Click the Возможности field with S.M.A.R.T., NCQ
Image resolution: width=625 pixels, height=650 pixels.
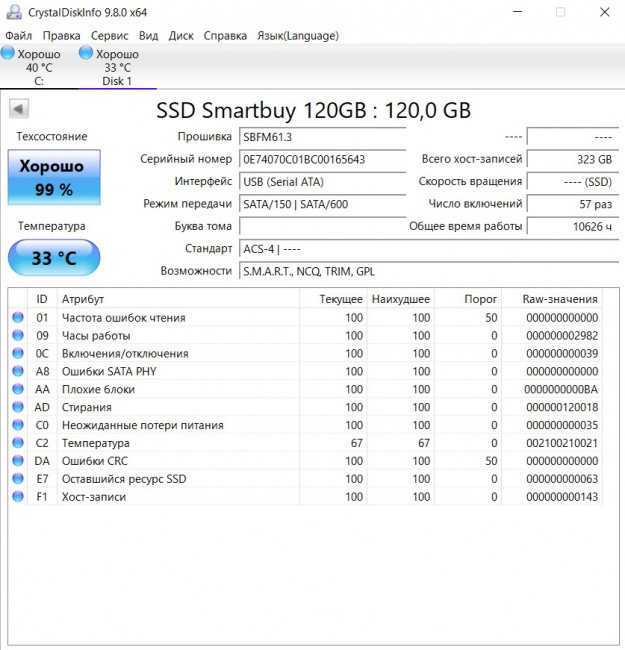(429, 271)
